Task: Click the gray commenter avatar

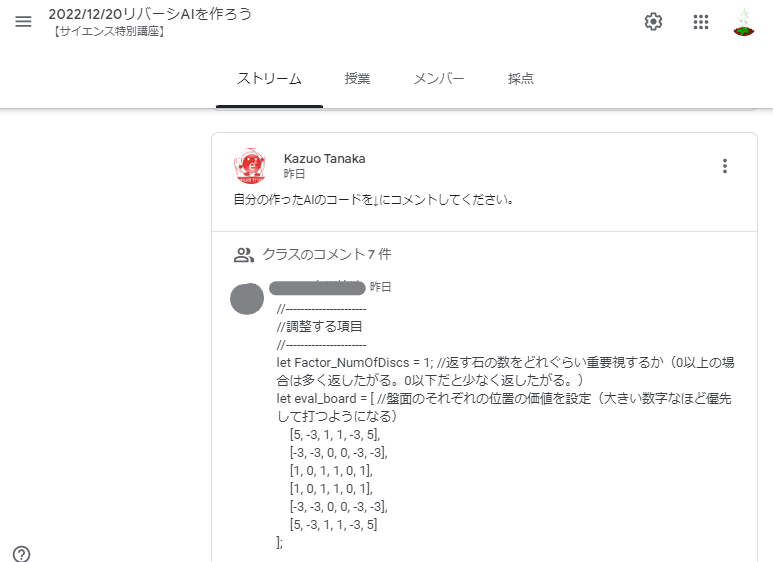Action: [x=247, y=298]
